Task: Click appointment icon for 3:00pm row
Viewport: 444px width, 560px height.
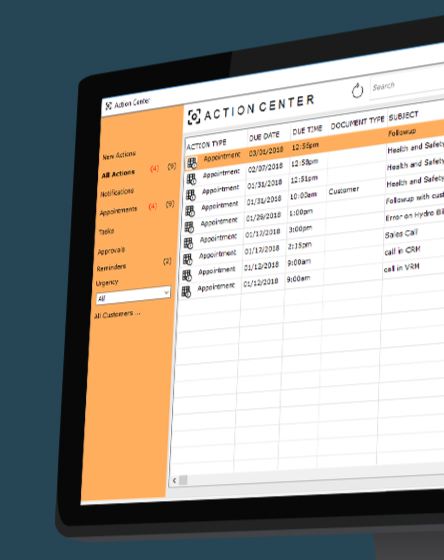Action: pyautogui.click(x=188, y=243)
